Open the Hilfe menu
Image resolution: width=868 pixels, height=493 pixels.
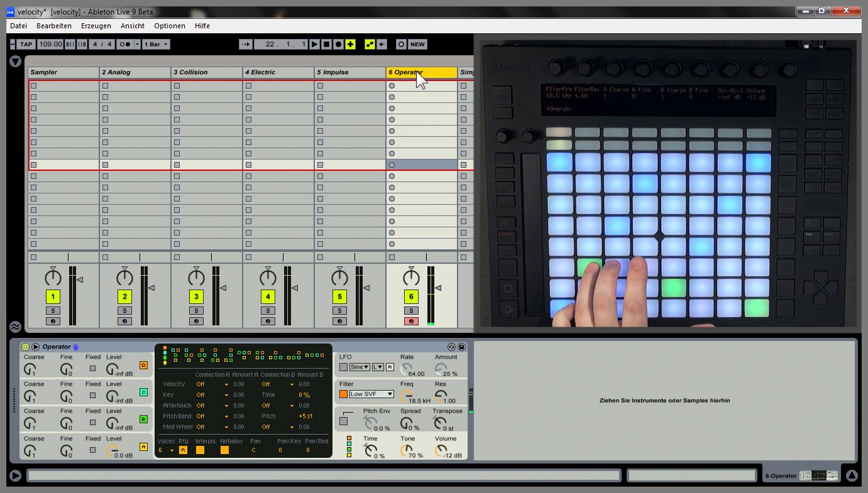pyautogui.click(x=202, y=26)
